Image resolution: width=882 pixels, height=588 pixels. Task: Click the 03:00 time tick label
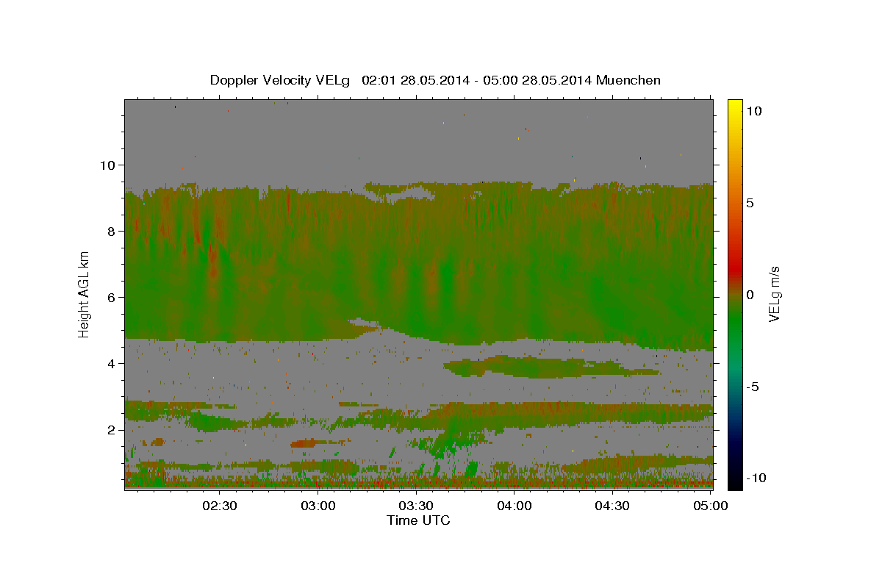(x=318, y=506)
